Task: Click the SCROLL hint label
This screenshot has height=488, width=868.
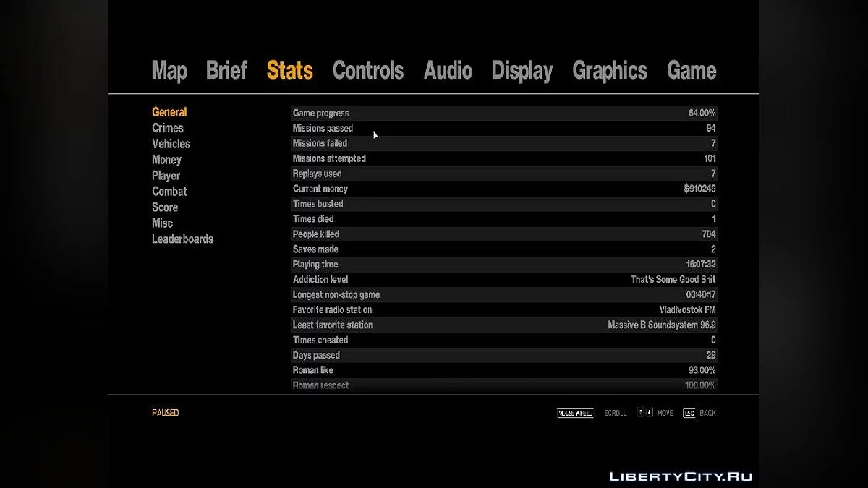Action: pos(616,413)
